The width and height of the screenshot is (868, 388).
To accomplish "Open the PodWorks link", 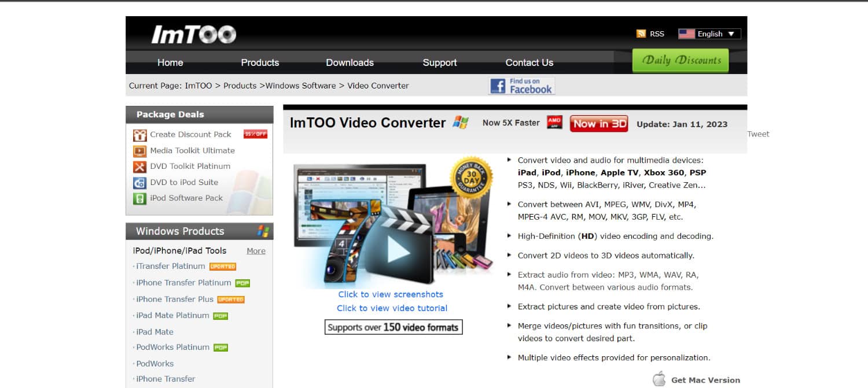I will point(155,364).
